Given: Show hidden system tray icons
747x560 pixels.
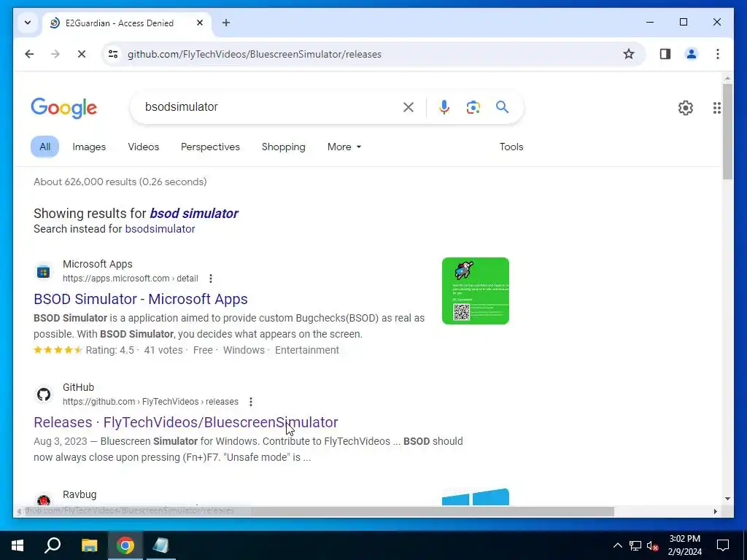Looking at the screenshot, I should point(617,545).
